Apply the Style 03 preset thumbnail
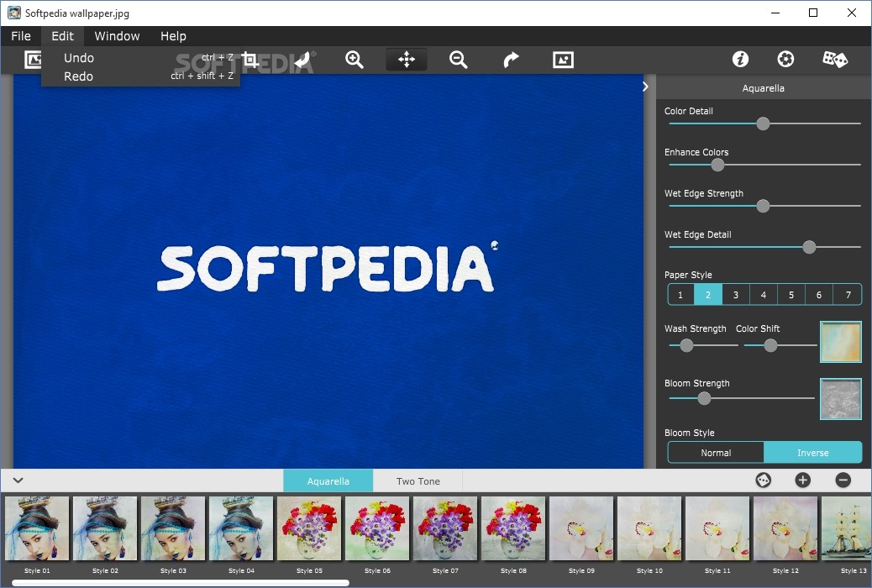 [x=173, y=528]
